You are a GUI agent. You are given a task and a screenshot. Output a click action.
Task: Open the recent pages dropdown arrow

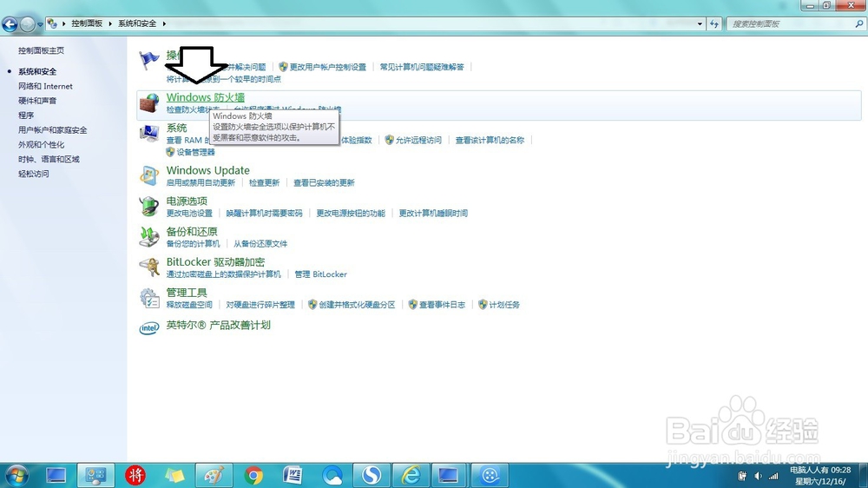[41, 24]
